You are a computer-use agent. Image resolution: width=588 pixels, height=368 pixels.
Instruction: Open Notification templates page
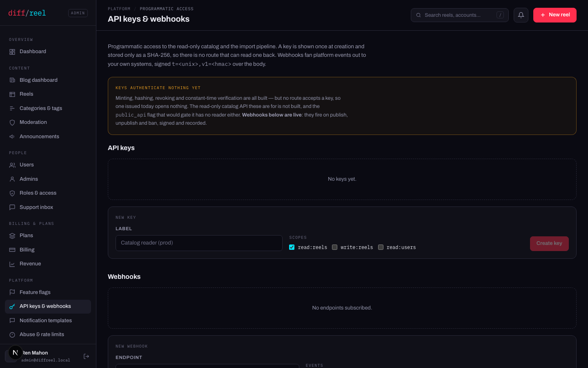pyautogui.click(x=48, y=321)
